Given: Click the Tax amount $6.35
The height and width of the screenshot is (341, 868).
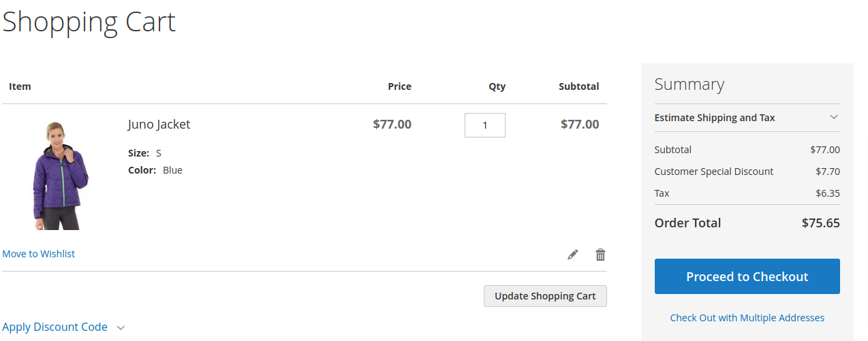Looking at the screenshot, I should tap(827, 193).
